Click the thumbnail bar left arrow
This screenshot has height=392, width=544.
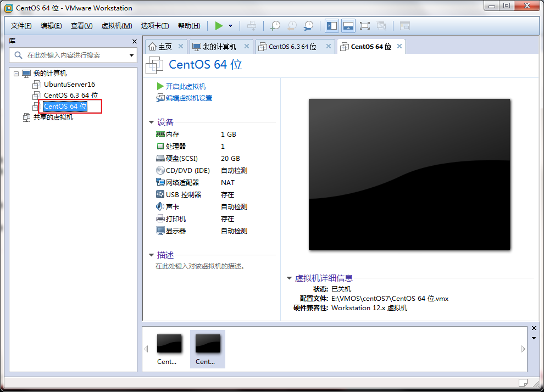click(146, 349)
